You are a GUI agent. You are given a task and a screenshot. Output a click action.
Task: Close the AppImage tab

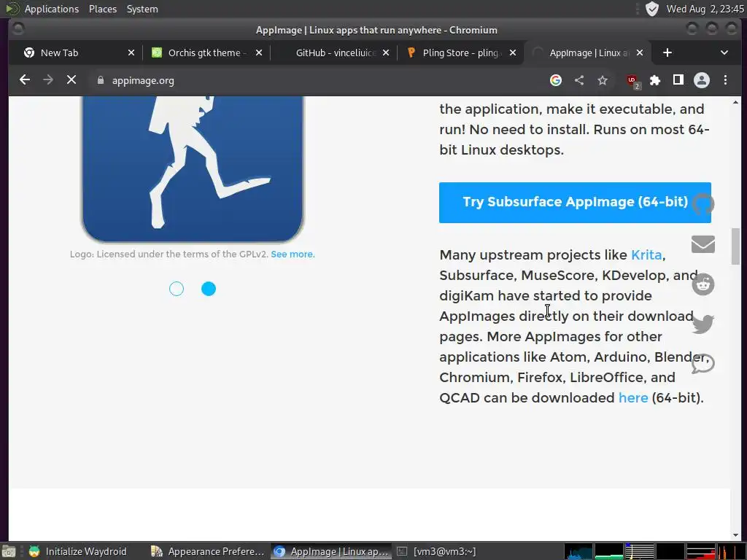coord(640,52)
